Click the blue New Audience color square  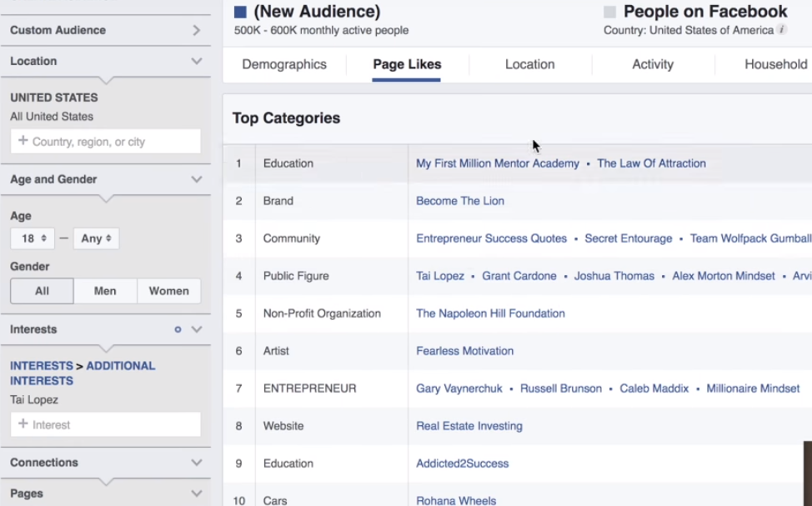pos(240,12)
